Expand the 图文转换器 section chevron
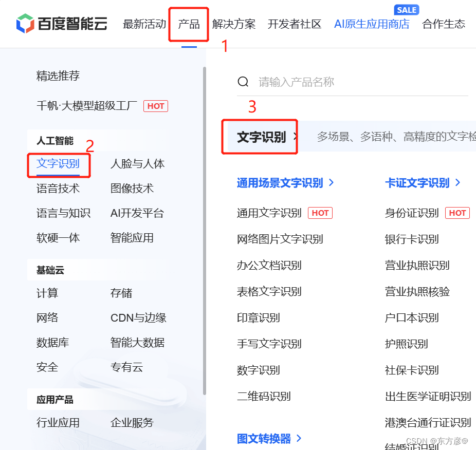This screenshot has width=476, height=450. click(x=299, y=439)
